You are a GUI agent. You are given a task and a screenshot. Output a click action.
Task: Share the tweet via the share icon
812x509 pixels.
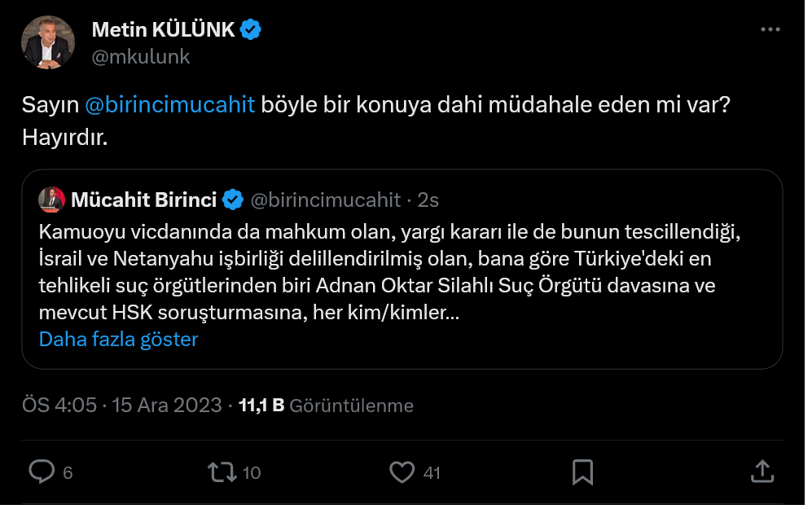[x=764, y=472]
